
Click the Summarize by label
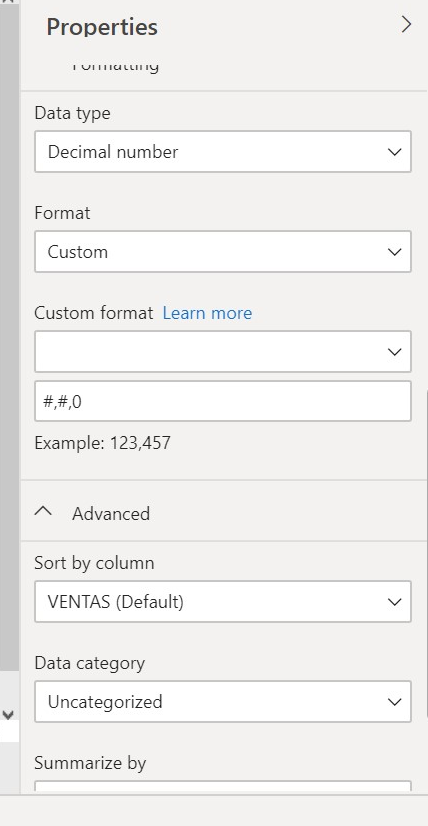pyautogui.click(x=90, y=763)
